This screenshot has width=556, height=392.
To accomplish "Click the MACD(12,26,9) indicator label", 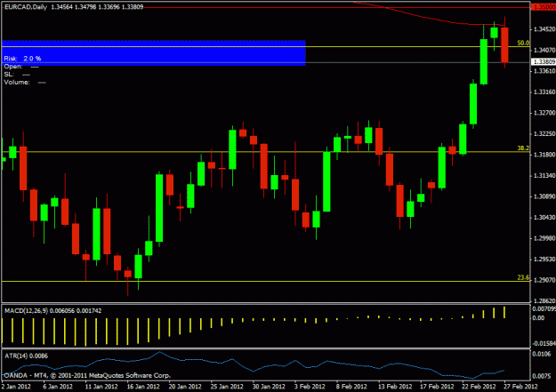I will (x=52, y=311).
